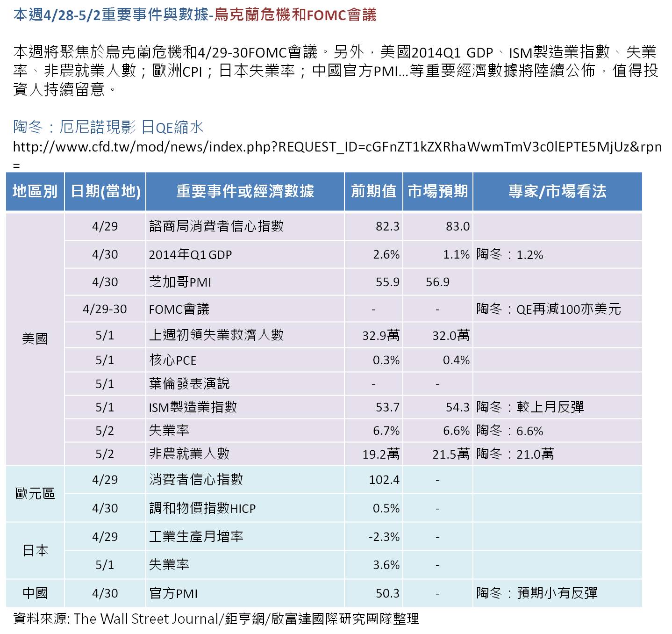672x634 pixels.
Task: Click the FOMC會議 event cell
Action: pos(245,309)
